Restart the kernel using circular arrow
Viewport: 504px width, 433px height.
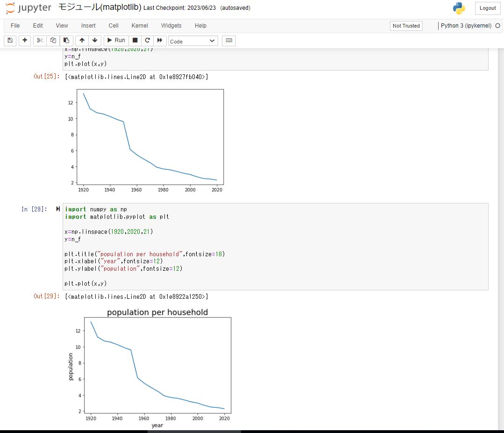[x=147, y=41]
